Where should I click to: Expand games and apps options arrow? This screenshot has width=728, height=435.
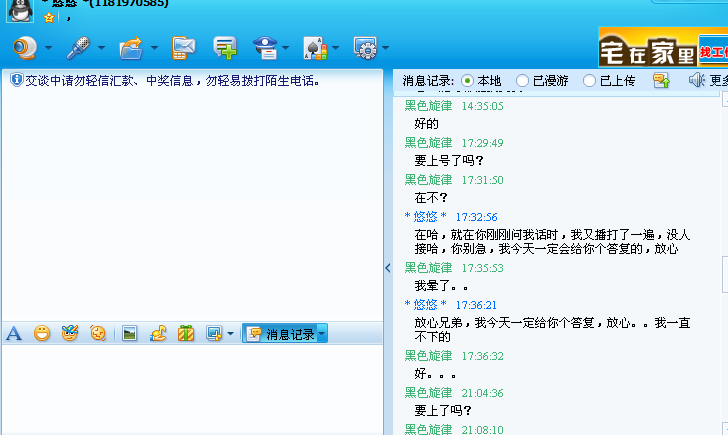tap(335, 47)
